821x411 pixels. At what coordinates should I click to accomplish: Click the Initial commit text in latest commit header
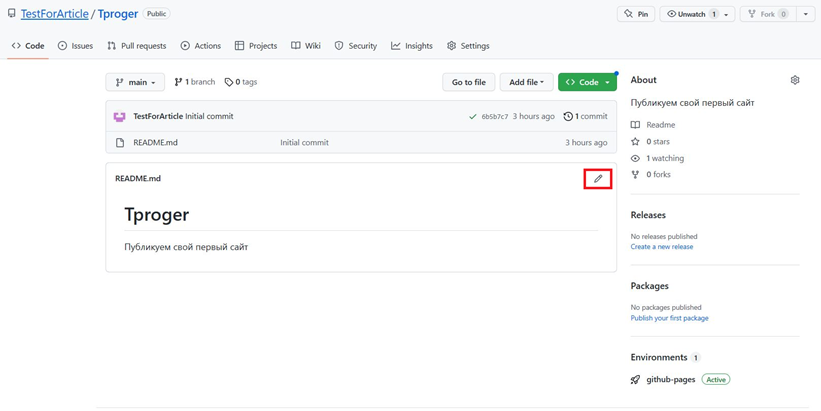[209, 116]
